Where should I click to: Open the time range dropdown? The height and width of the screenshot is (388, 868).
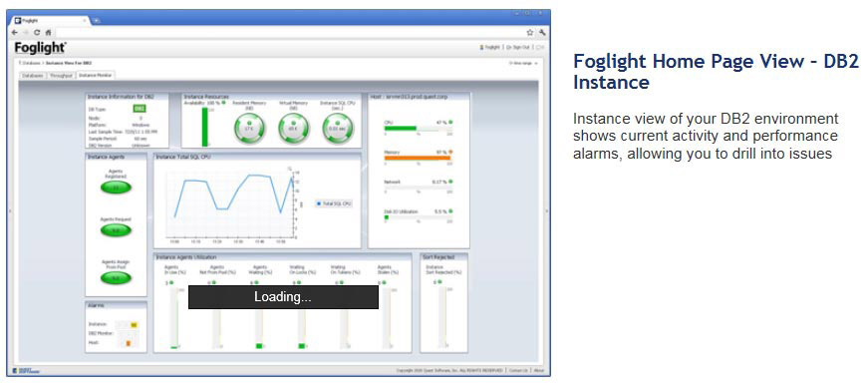523,63
